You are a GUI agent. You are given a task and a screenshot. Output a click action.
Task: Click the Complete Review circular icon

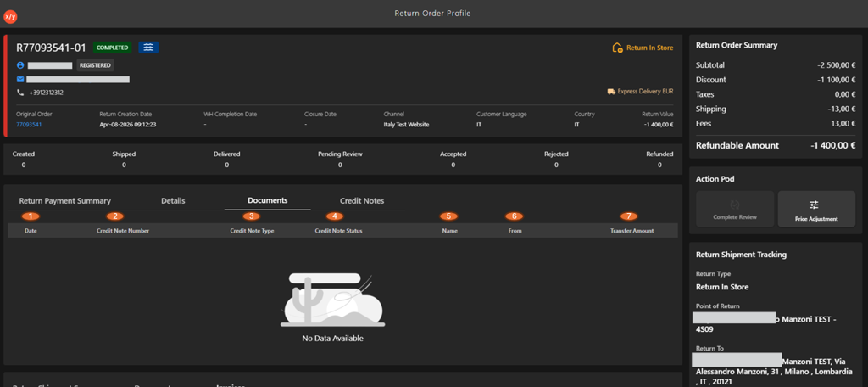pos(735,205)
